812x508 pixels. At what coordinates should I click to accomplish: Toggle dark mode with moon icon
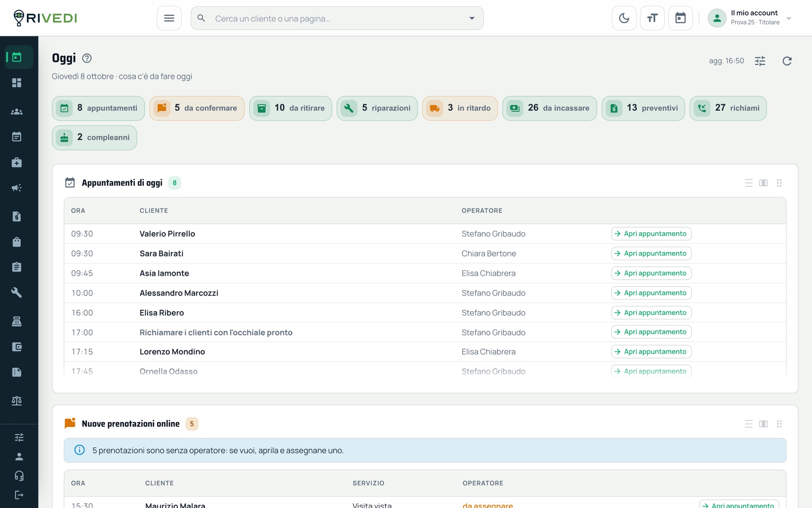click(624, 18)
